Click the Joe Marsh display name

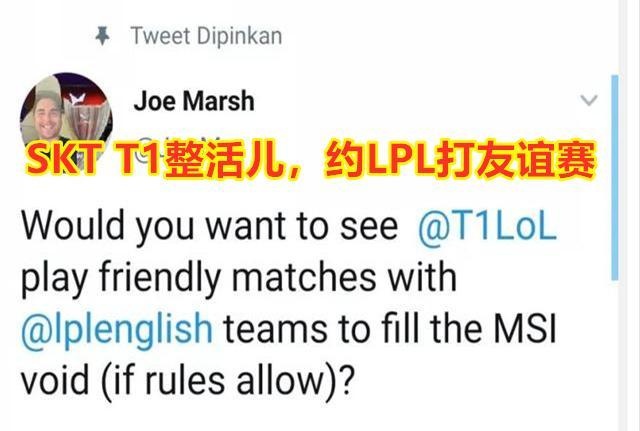coord(194,101)
